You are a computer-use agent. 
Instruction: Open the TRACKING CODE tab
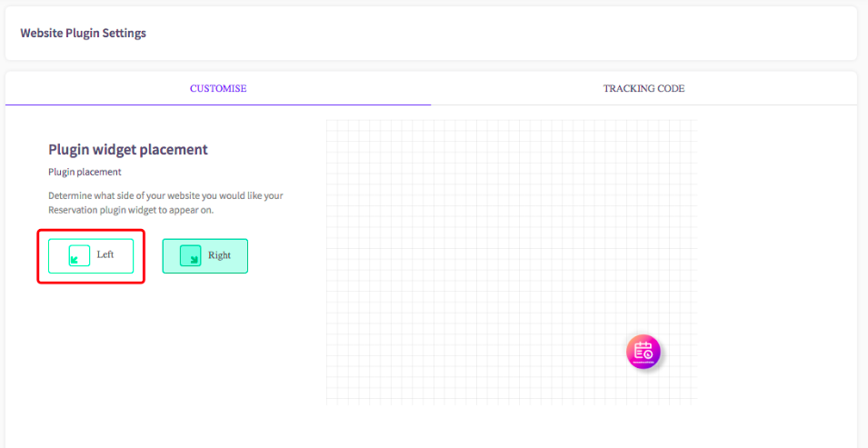click(644, 89)
